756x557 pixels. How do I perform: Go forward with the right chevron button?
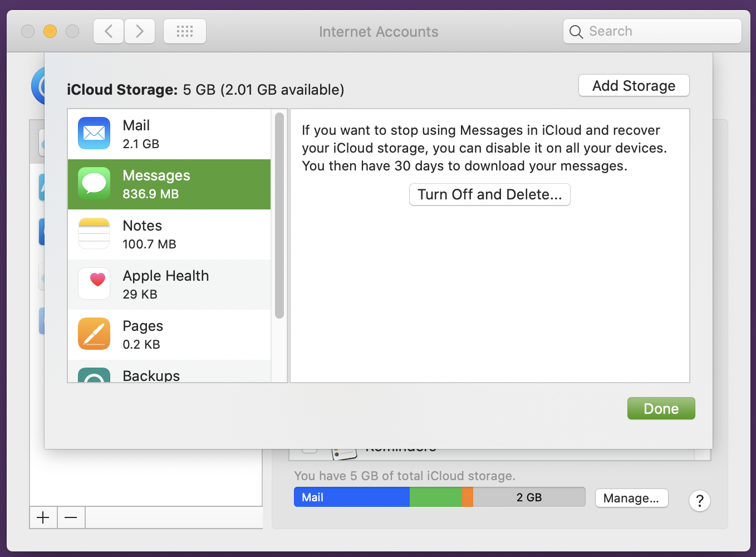[x=140, y=31]
